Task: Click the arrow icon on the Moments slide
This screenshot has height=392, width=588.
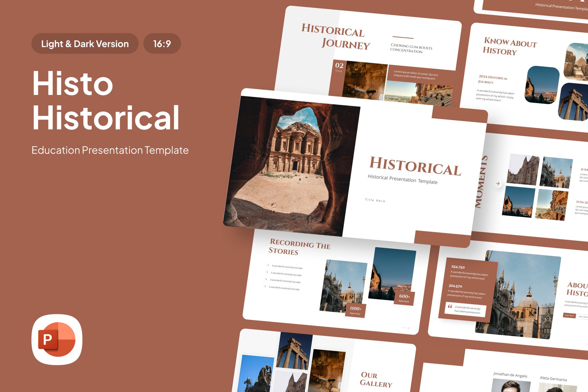Action: pos(498,184)
